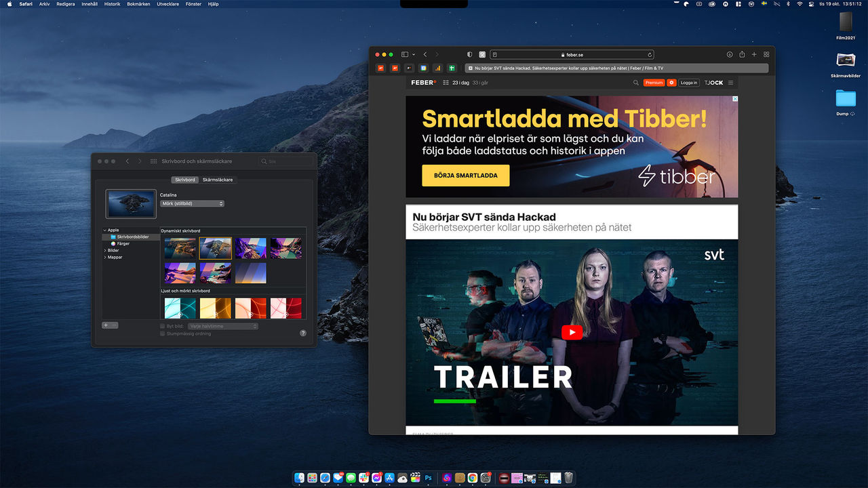
Task: Open the Apple menu
Action: 9,4
